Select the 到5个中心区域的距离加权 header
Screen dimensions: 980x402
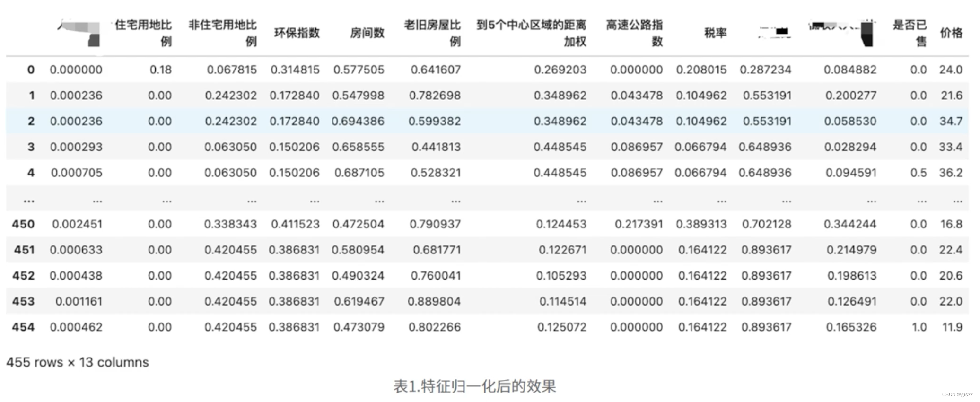[532, 33]
